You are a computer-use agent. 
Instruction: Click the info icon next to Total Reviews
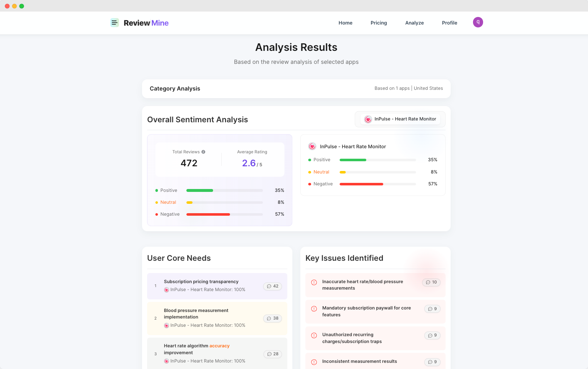click(203, 151)
